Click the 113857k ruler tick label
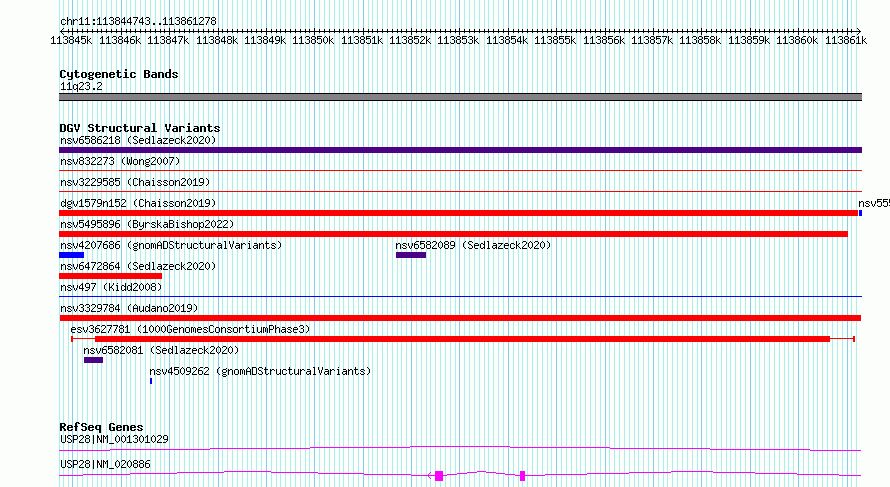890x487 pixels. (x=652, y=40)
